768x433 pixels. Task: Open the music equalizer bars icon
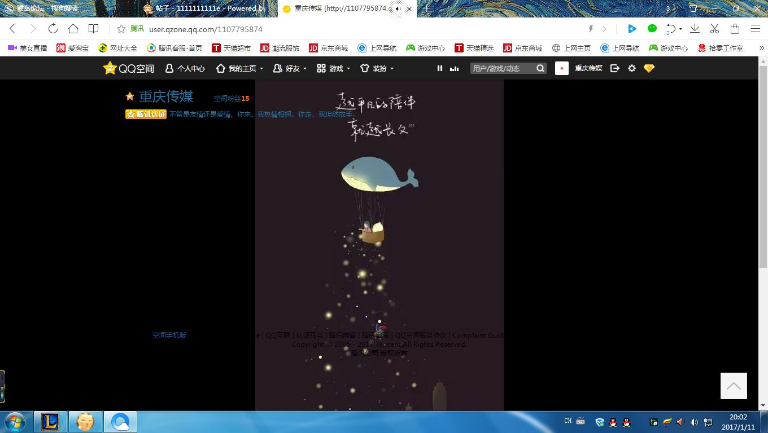pyautogui.click(x=455, y=69)
